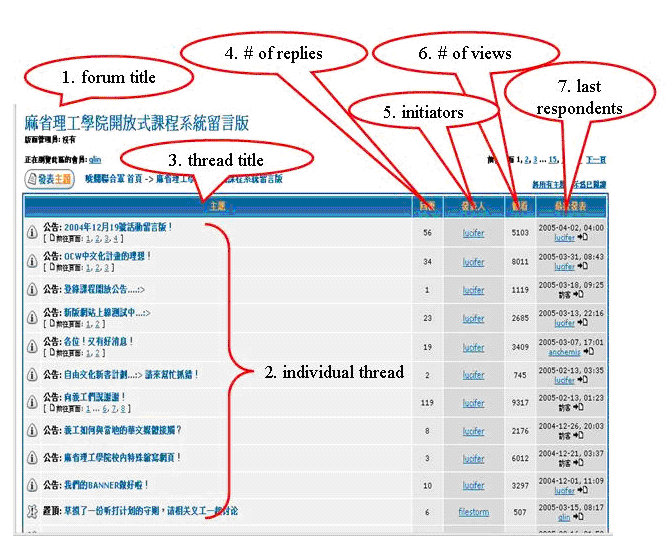Jump to the latest post dated 2005-03-13, 22:16
Screen dimensions: 667x536
[x=583, y=322]
